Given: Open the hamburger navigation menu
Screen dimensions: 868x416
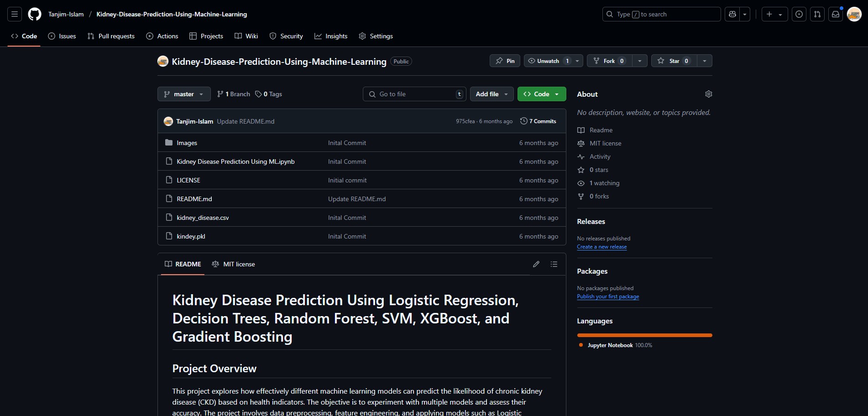Looking at the screenshot, I should click(x=15, y=14).
